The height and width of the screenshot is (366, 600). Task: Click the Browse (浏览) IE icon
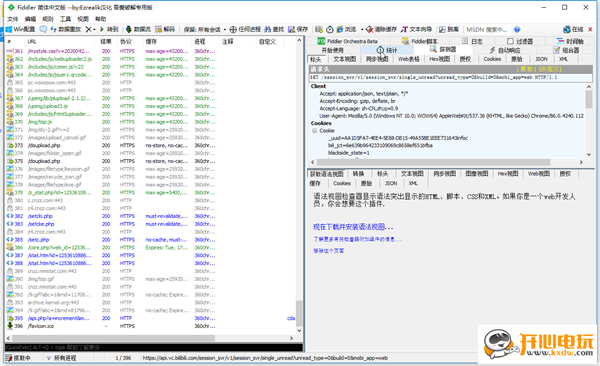tap(340, 29)
